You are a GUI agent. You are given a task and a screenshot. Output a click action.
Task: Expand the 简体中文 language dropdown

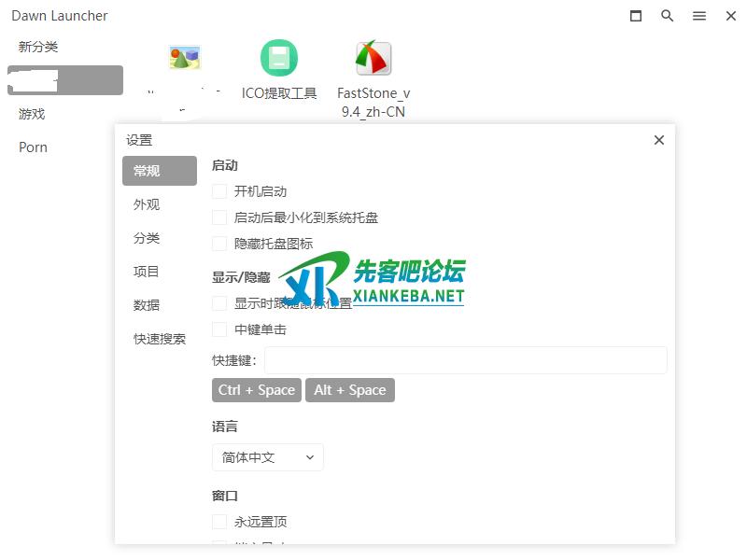point(267,457)
